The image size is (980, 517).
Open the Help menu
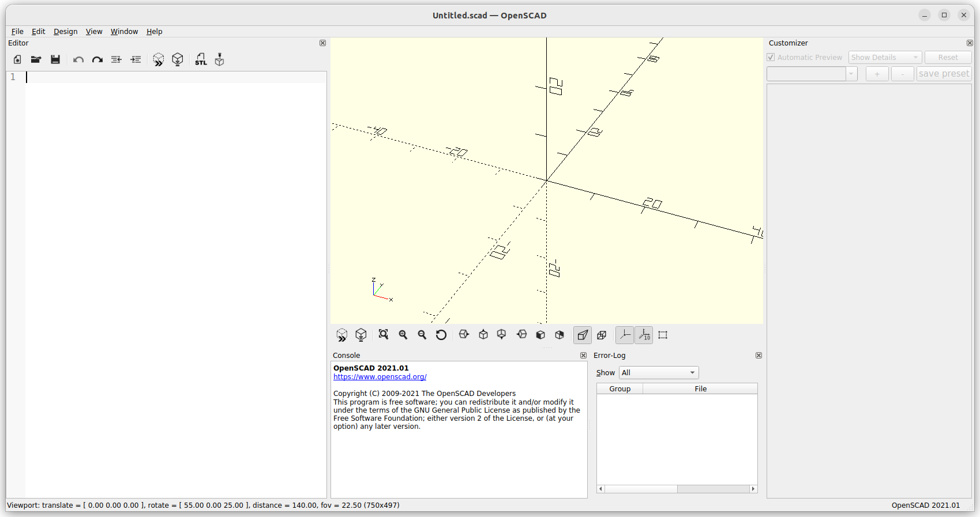tap(155, 32)
